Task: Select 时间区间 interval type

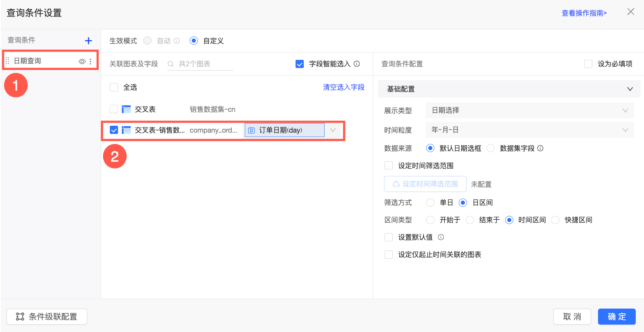Action: [x=509, y=220]
